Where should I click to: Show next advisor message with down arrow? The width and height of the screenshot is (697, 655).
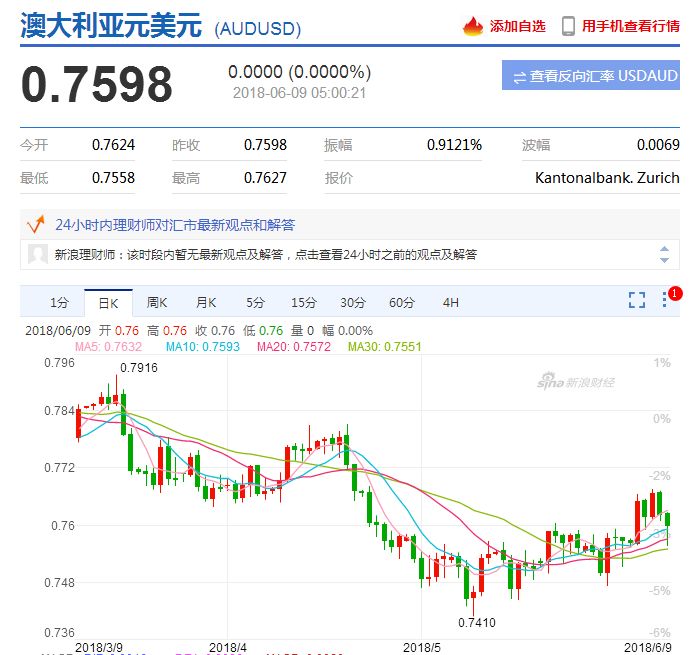[664, 260]
